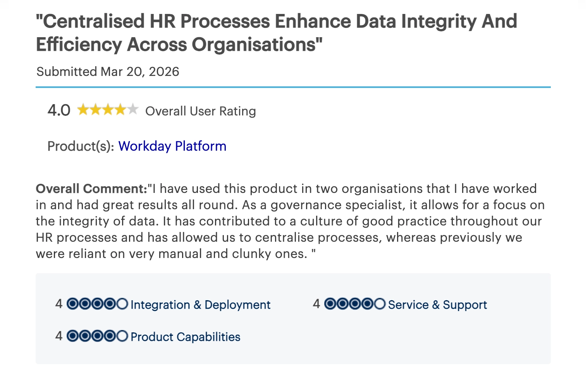Image resolution: width=588 pixels, height=368 pixels.
Task: Click the second Product Capabilities rating circle
Action: [x=85, y=336]
